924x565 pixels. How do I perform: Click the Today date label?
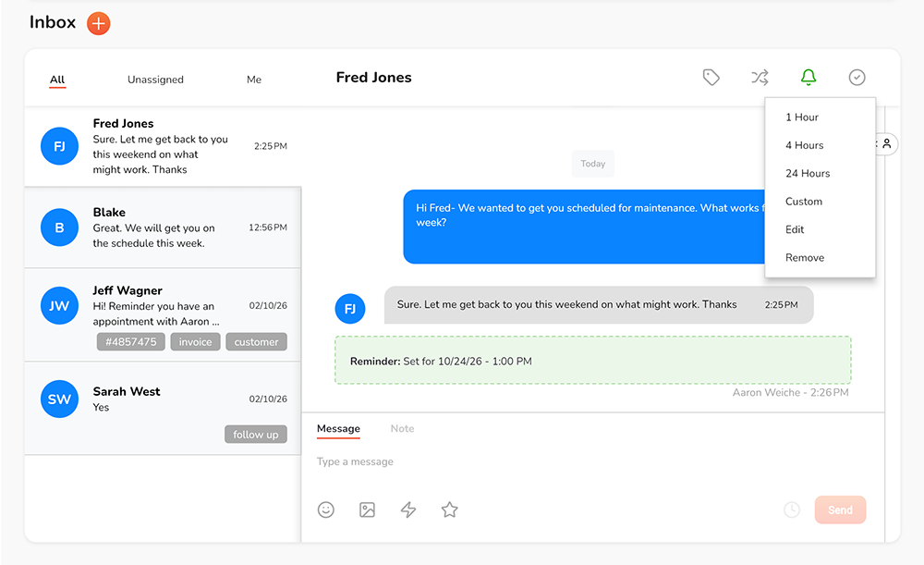tap(593, 164)
